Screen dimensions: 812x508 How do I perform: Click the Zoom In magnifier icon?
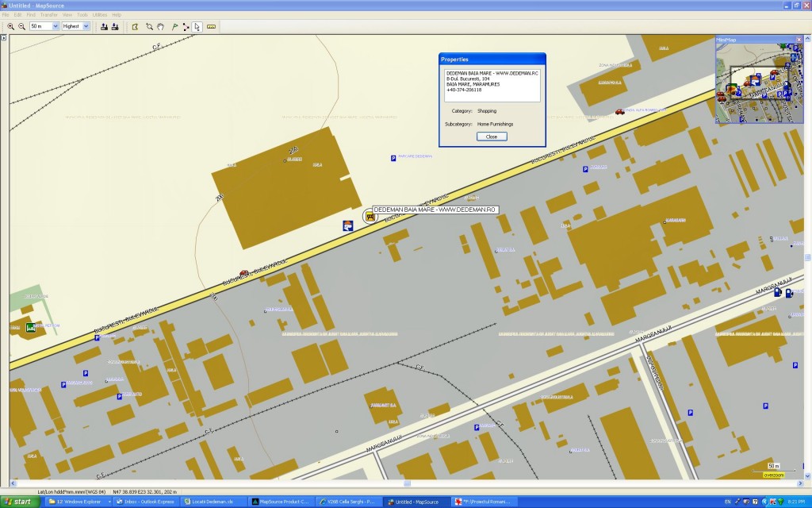coord(11,26)
